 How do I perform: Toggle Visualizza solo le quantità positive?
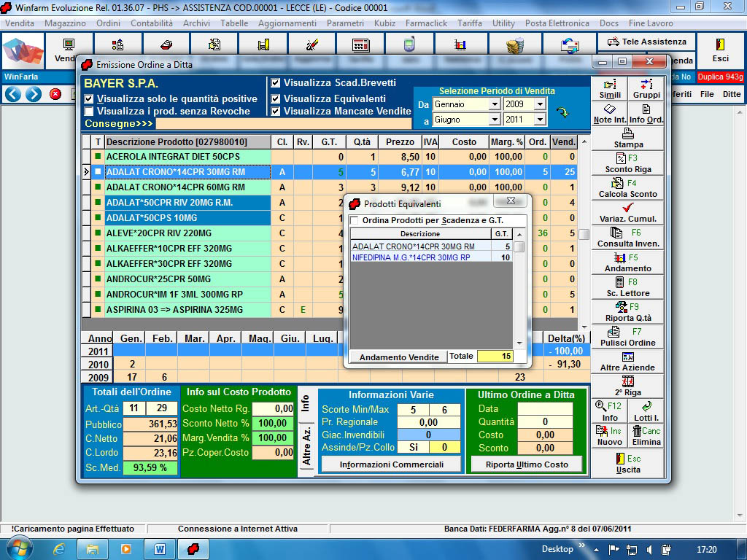pos(89,99)
